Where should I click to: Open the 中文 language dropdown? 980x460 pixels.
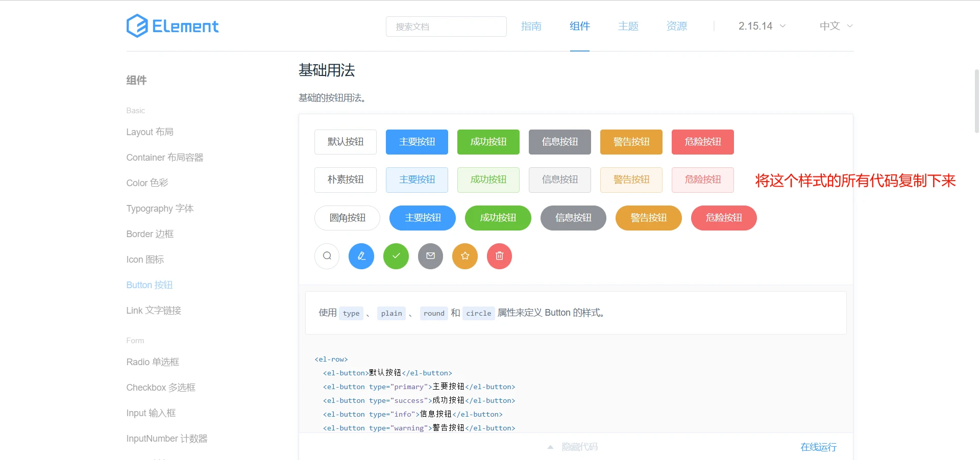(x=836, y=26)
